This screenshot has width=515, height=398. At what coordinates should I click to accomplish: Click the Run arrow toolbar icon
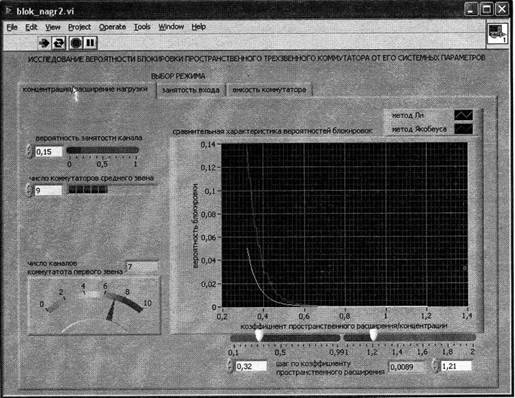(44, 43)
